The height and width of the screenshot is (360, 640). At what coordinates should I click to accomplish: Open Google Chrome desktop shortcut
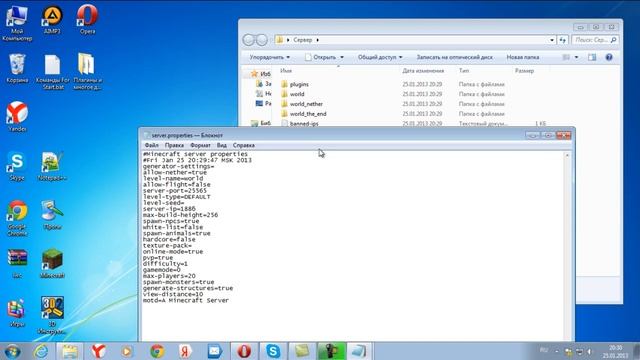tap(17, 218)
